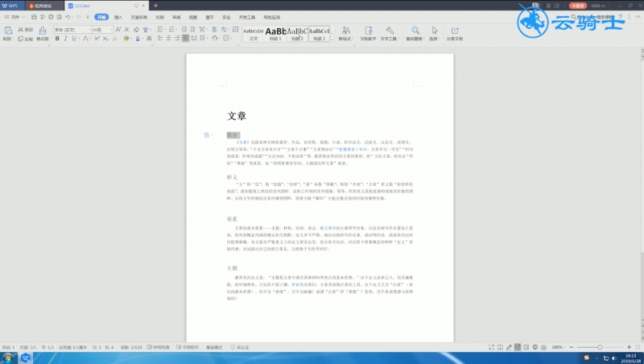Toggle spell check (拼写检查) in status bar
This screenshot has width=644, height=364.
pyautogui.click(x=158, y=347)
